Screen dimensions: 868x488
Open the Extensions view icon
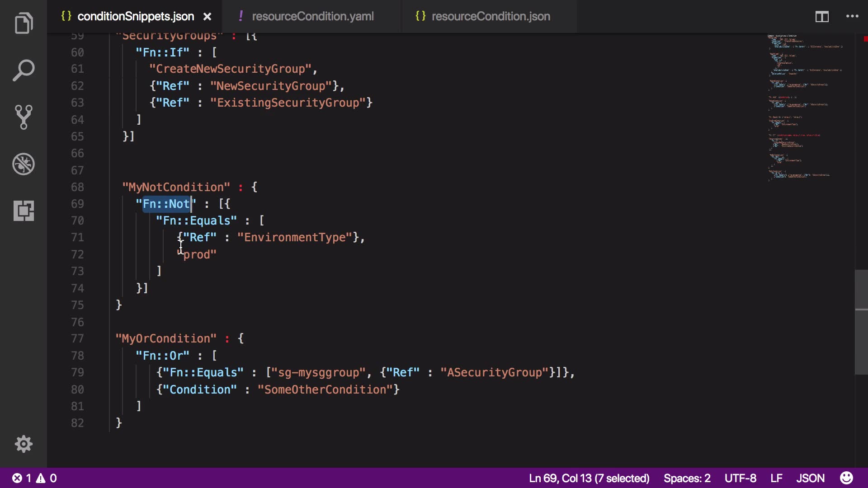tap(24, 211)
